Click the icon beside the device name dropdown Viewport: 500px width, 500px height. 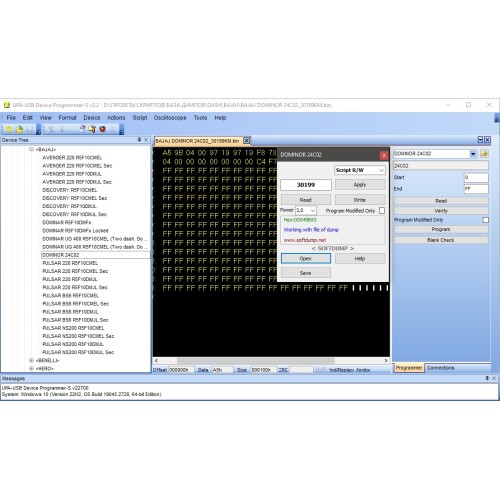[484, 154]
